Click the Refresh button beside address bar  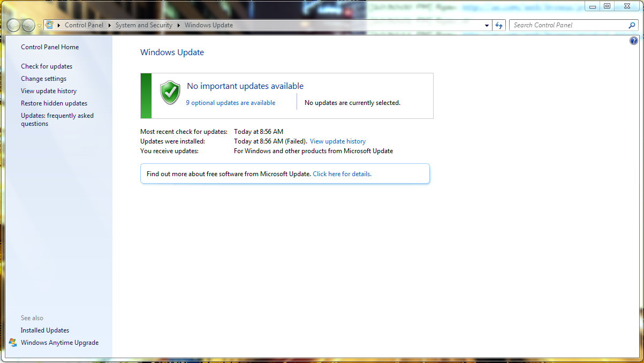coord(499,25)
